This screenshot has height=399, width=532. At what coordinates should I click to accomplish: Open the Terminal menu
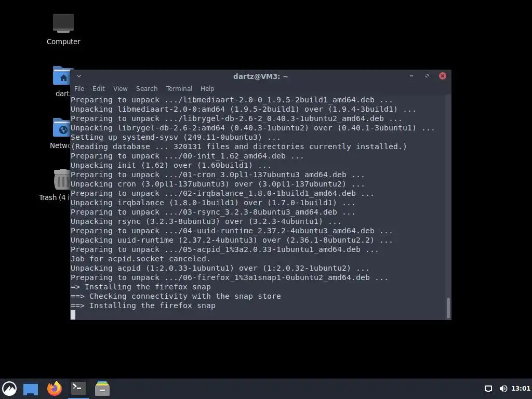(179, 88)
